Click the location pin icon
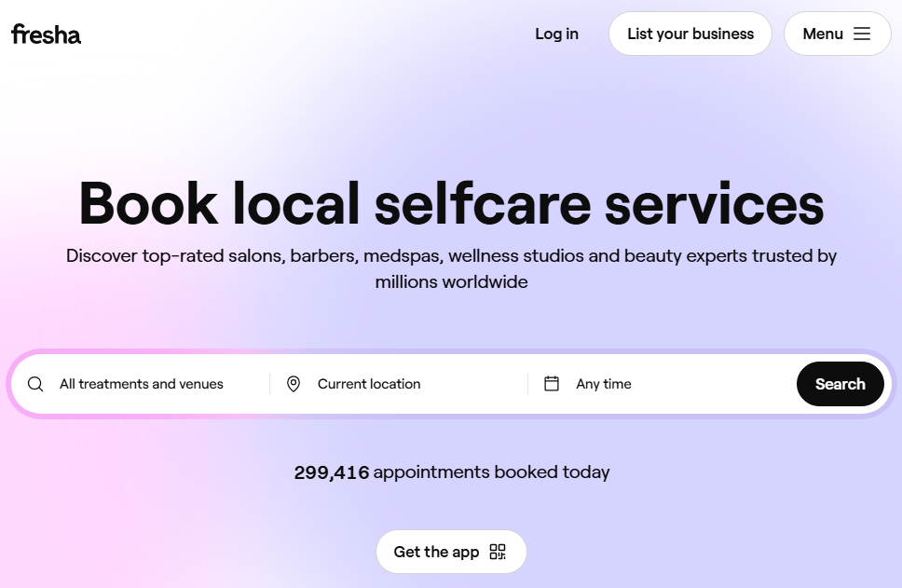This screenshot has height=588, width=902. pos(294,384)
